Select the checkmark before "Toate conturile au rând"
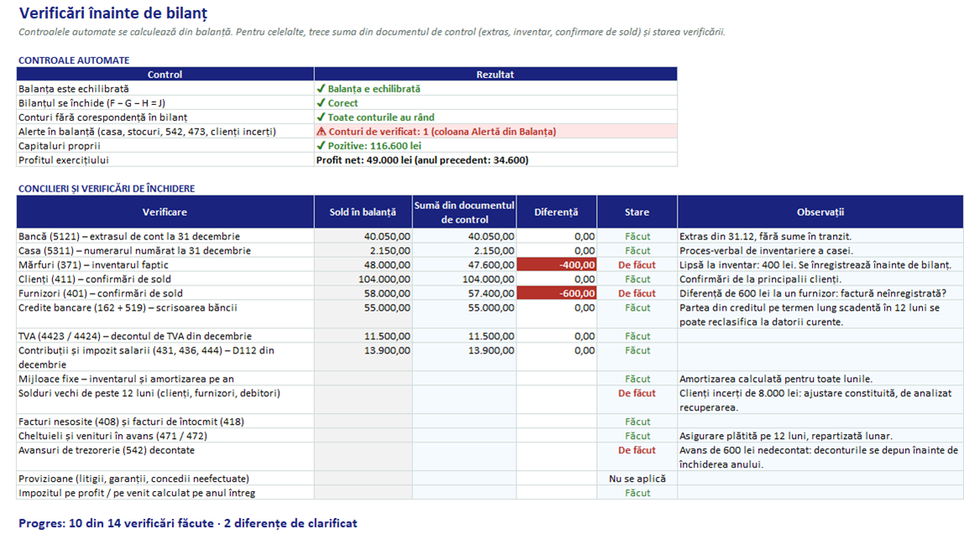This screenshot has height=560, width=964. click(x=320, y=117)
